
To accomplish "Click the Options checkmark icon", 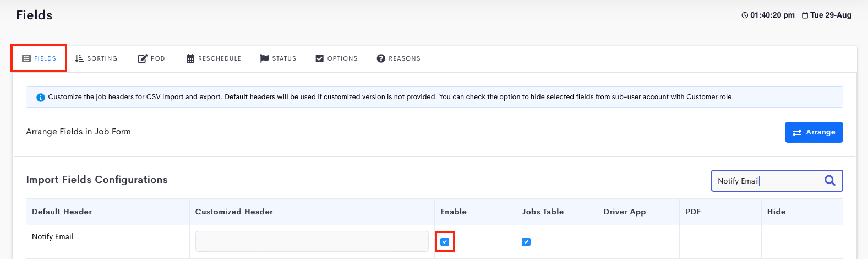I will coord(320,58).
